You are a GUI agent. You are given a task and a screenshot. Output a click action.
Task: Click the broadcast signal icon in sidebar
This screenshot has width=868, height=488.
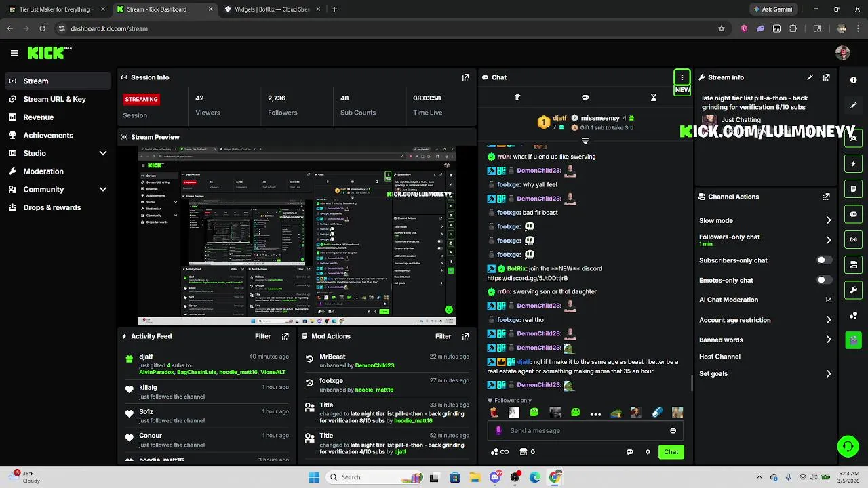pyautogui.click(x=853, y=239)
